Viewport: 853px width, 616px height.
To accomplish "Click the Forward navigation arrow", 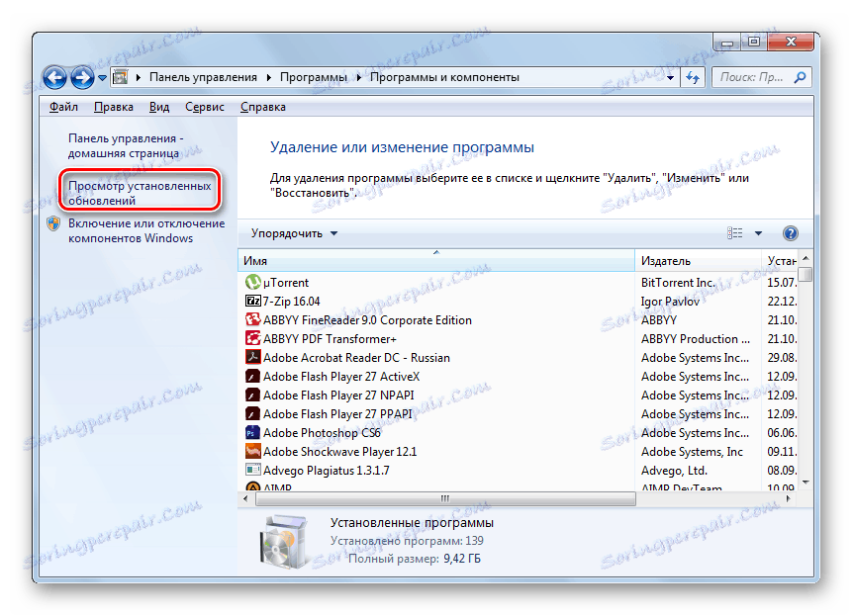I will (82, 78).
